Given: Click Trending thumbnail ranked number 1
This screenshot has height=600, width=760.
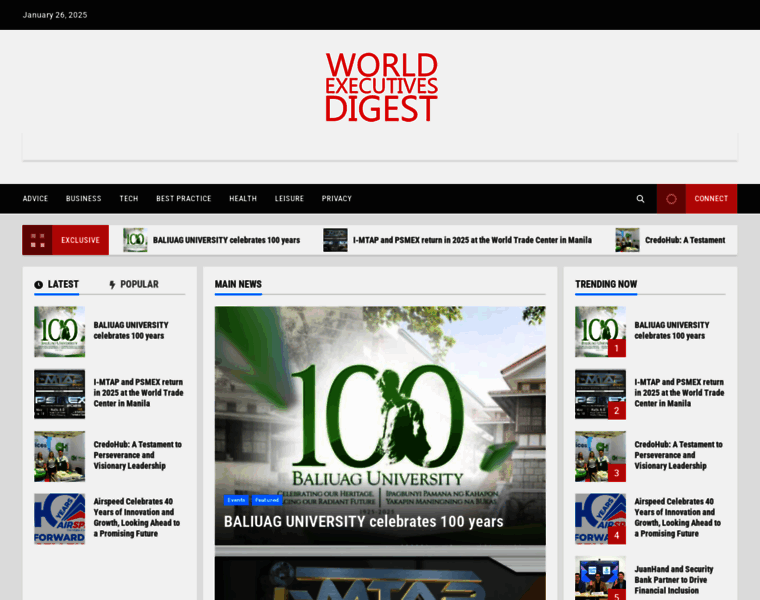Looking at the screenshot, I should click(x=600, y=332).
